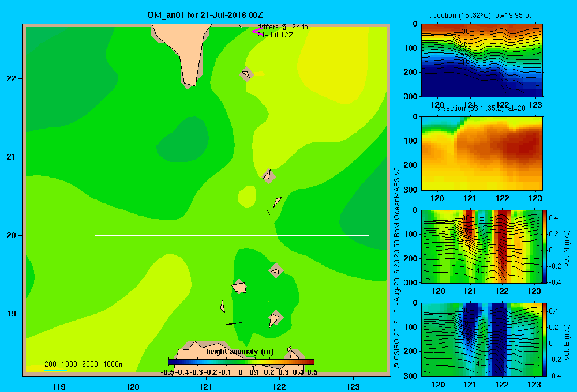Click the magenta drifter track marker

(257, 32)
